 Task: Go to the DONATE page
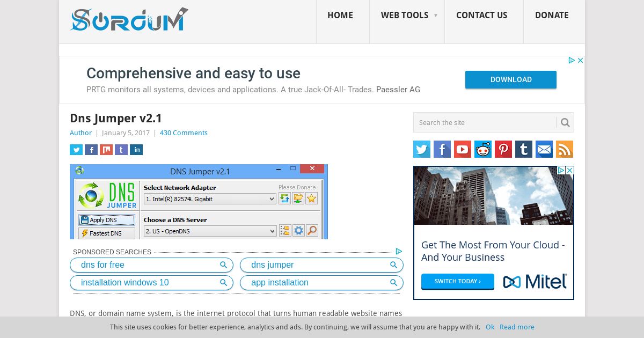(x=552, y=16)
